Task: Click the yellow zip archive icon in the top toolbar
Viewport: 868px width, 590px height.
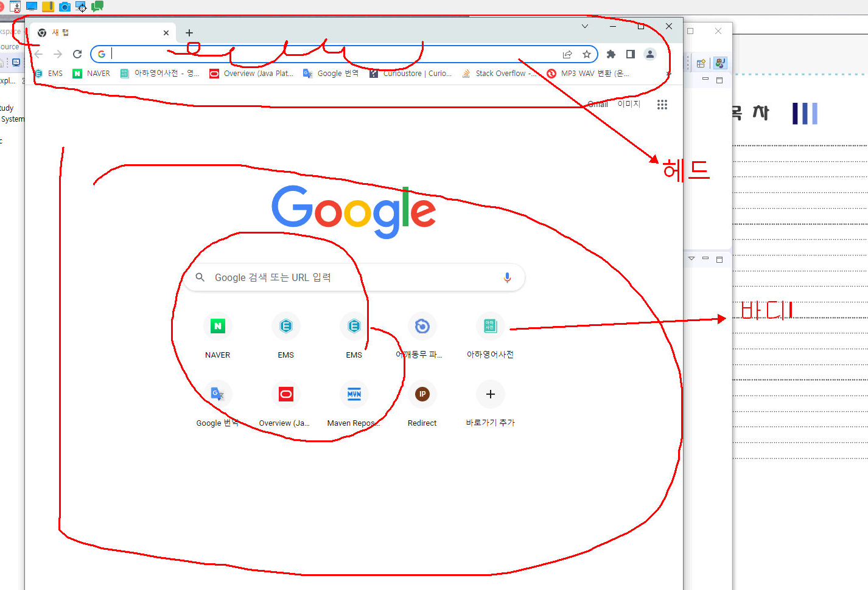Action: click(x=48, y=6)
